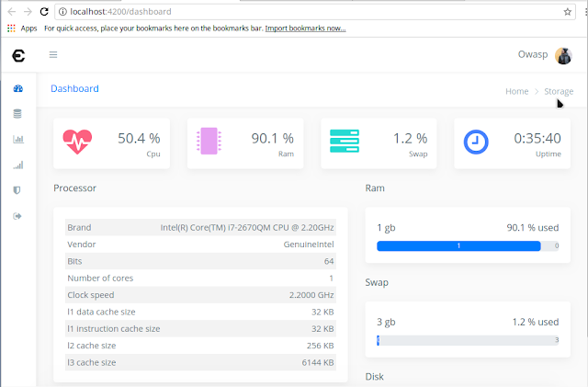Click the Cpu heart-rate card icon

[x=77, y=142]
